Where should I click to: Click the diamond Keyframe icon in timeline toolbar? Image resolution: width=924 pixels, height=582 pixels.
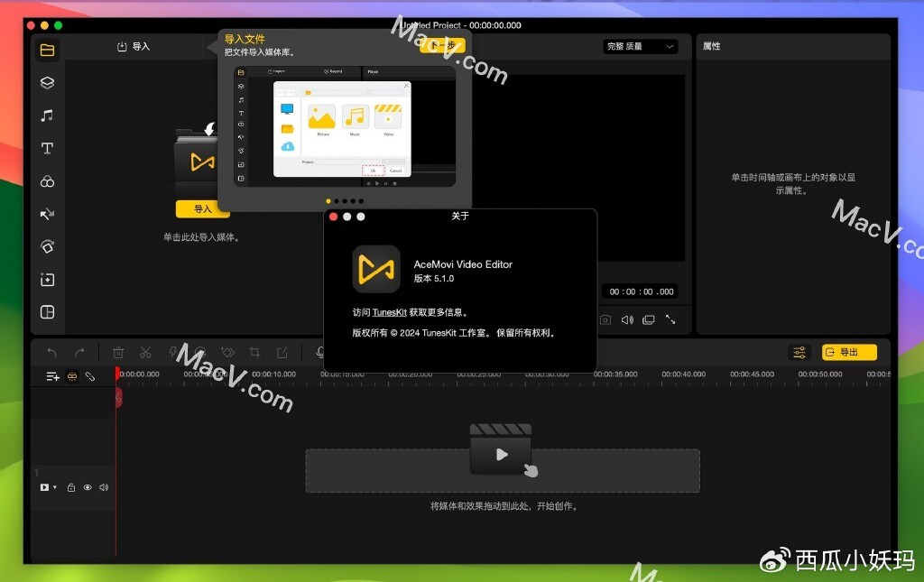pos(227,352)
